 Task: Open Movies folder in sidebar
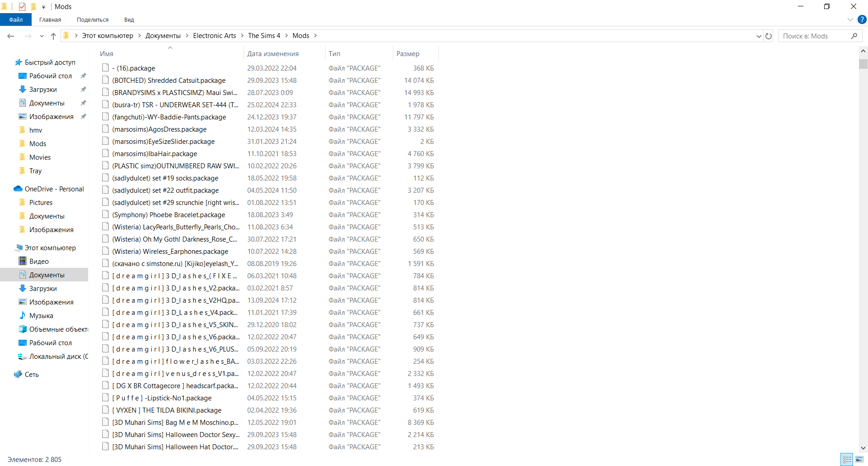(34, 157)
